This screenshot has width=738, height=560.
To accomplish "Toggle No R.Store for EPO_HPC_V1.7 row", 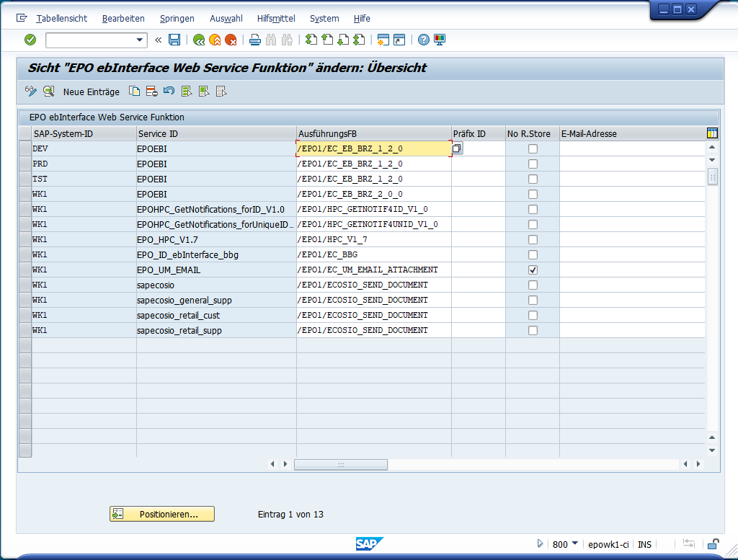I will point(533,239).
